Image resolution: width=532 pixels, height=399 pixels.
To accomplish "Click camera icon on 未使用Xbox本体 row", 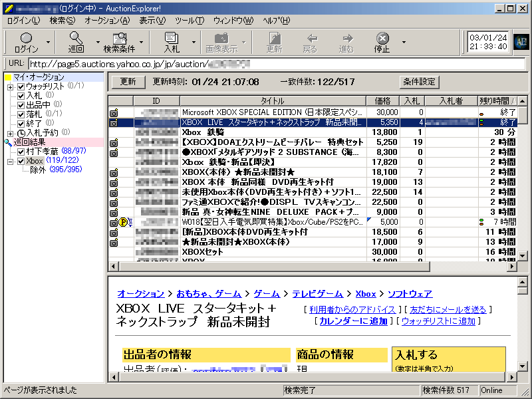I will pyautogui.click(x=114, y=193).
